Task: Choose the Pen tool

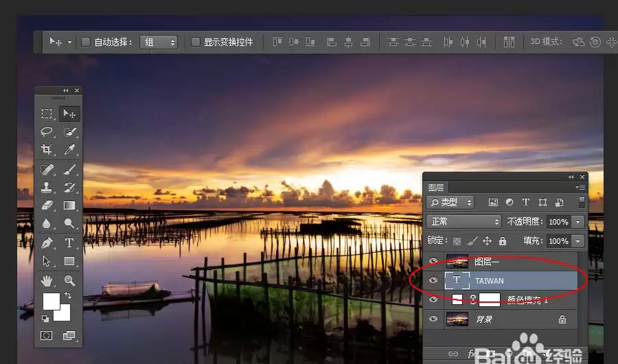Action: pyautogui.click(x=47, y=242)
